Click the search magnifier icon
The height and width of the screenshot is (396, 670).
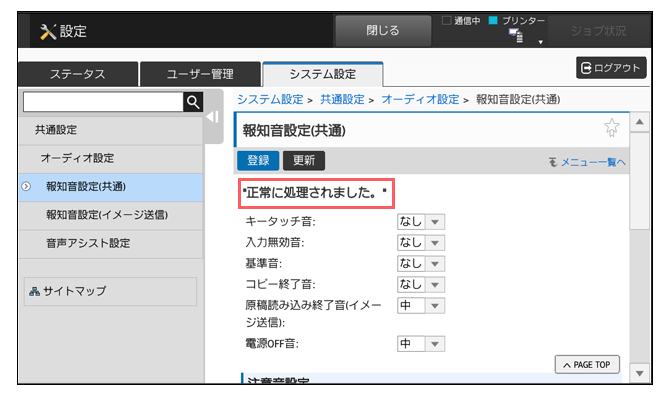[193, 102]
